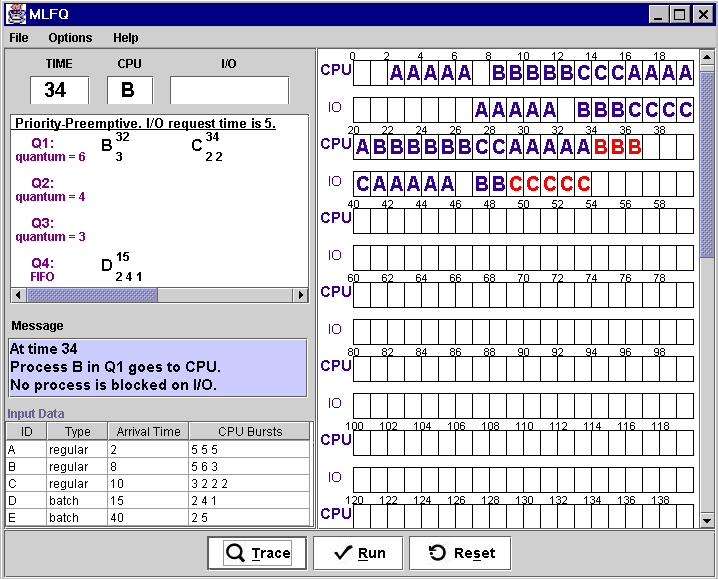This screenshot has width=718, height=579.
Task: Click arrival time cell '10'
Action: (x=148, y=483)
